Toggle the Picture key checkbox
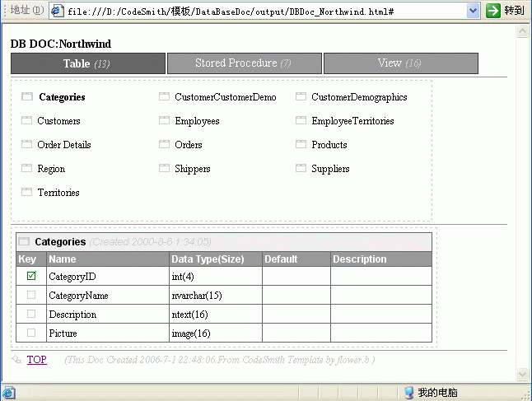The height and width of the screenshot is (401, 532). (31, 333)
